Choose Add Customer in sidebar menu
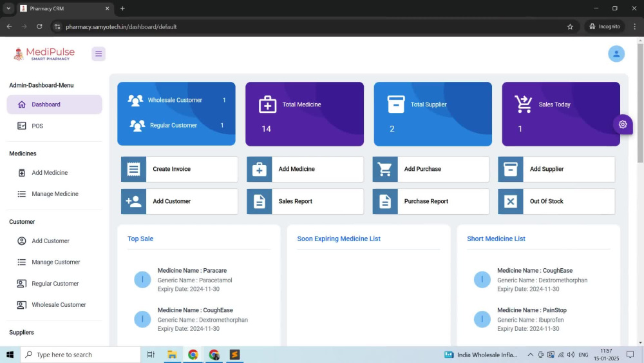 (x=54, y=241)
